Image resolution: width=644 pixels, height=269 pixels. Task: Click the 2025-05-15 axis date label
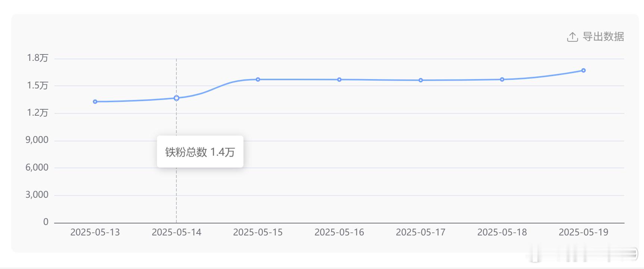[x=258, y=232]
